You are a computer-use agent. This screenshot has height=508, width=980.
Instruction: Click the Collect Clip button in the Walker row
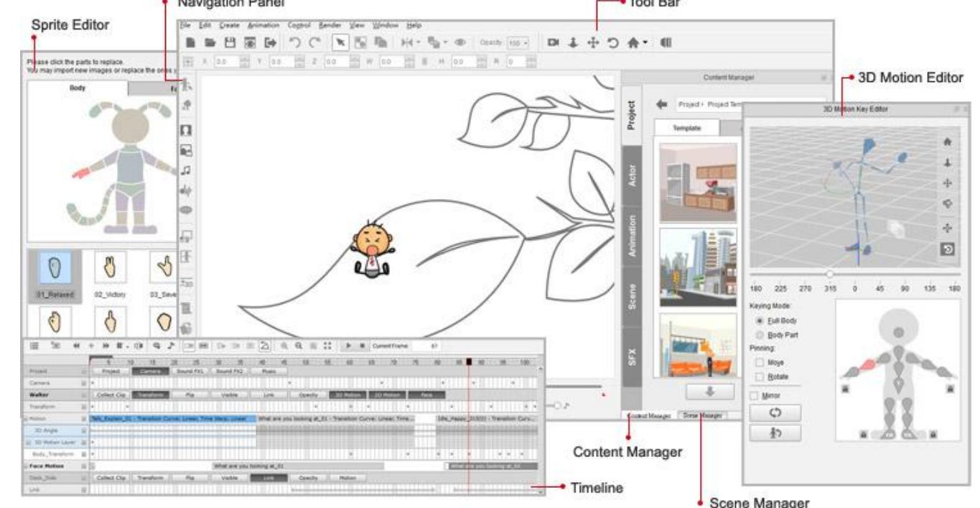click(x=111, y=394)
